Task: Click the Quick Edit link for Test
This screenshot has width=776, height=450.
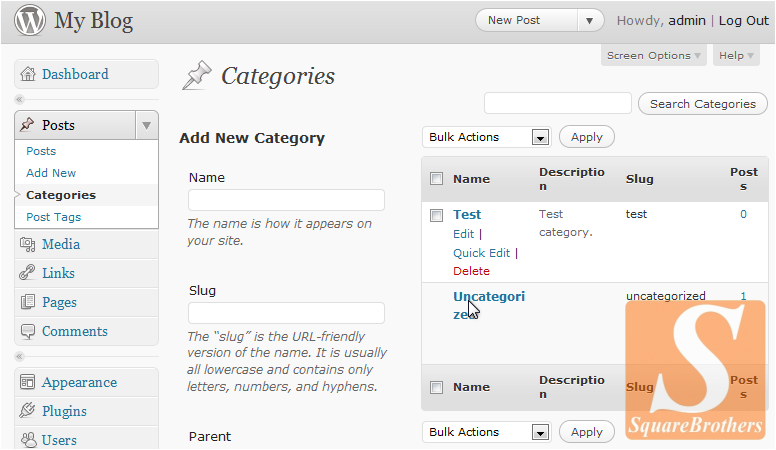Action: (481, 253)
